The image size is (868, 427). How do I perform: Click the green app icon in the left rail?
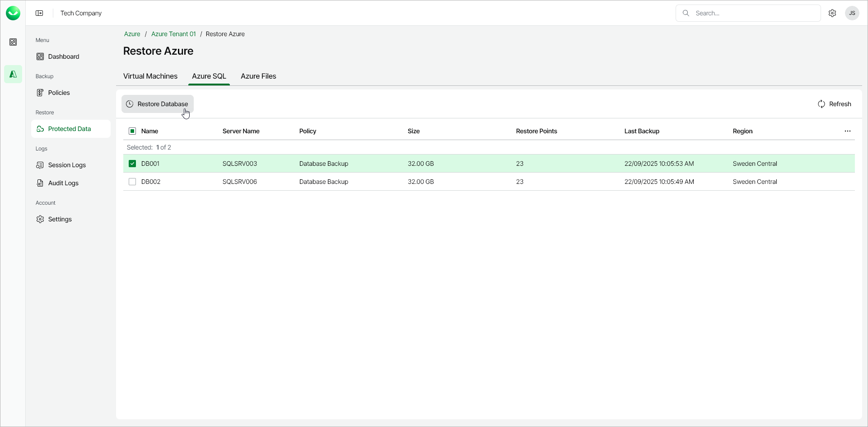pyautogui.click(x=13, y=74)
